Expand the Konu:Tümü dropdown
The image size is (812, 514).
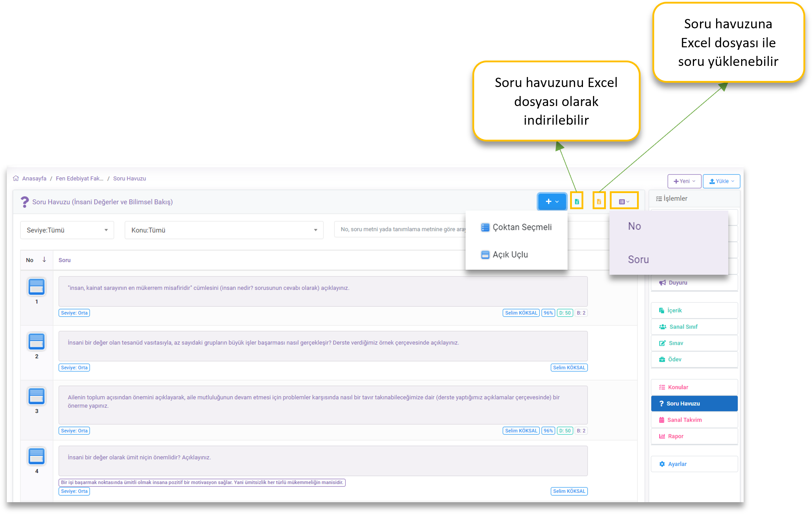click(224, 230)
